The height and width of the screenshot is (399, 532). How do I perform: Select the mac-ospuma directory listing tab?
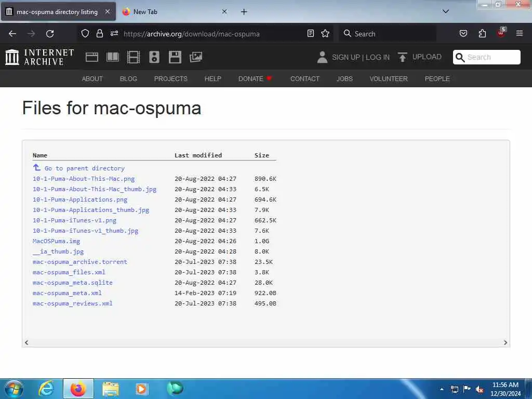(x=58, y=12)
